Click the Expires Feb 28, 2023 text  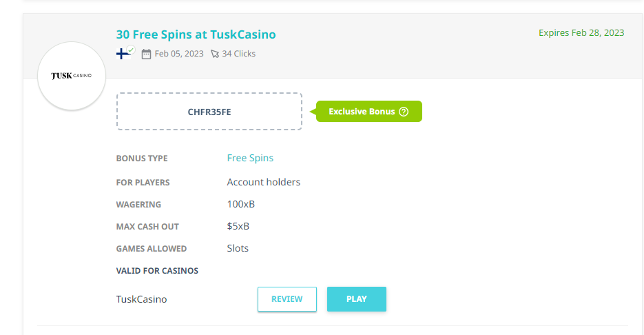tap(581, 32)
